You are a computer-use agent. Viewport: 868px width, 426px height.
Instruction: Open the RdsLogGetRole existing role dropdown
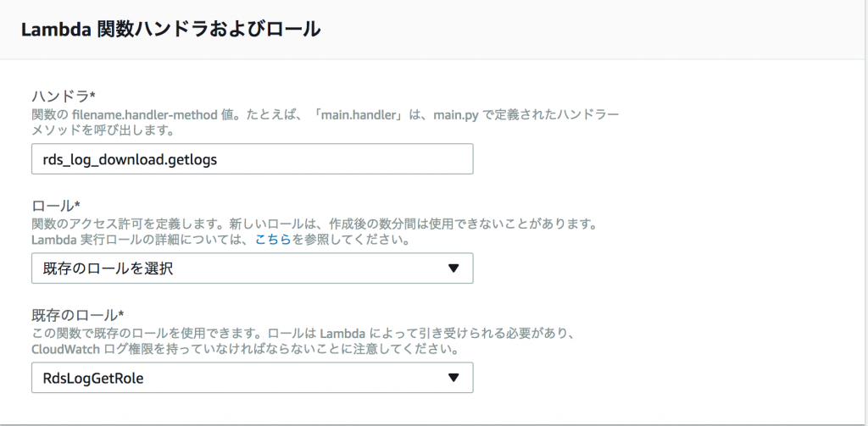click(253, 378)
